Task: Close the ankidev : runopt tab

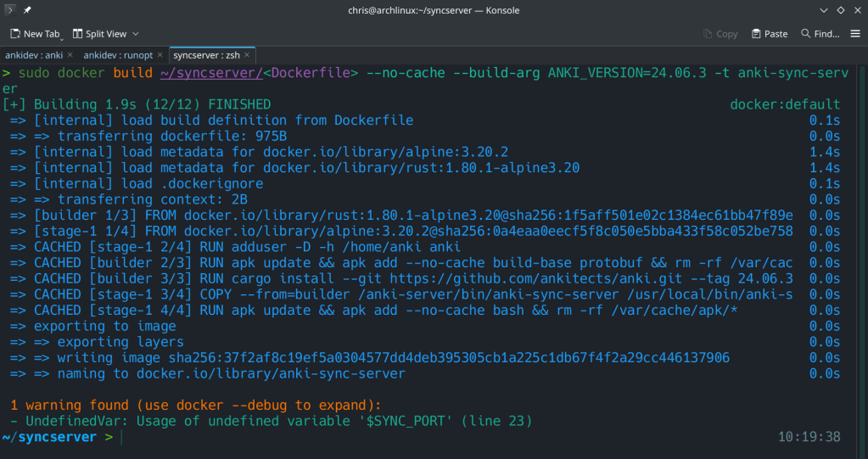Action: point(159,55)
